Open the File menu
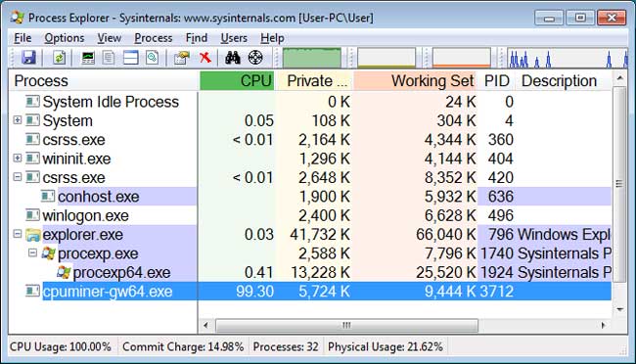 coord(23,38)
